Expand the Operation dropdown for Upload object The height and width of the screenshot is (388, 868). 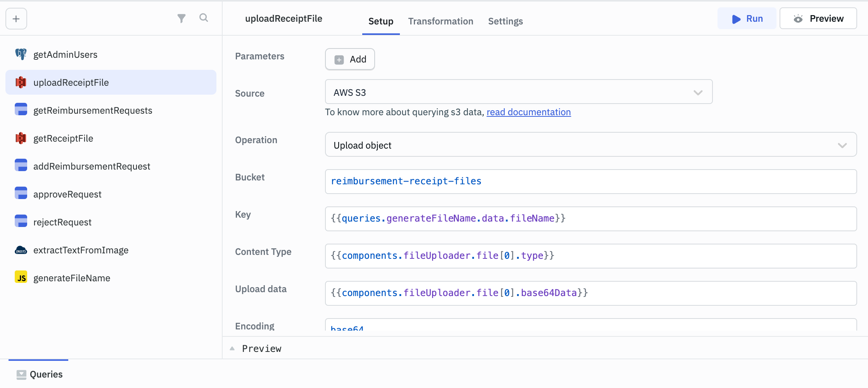pos(842,145)
